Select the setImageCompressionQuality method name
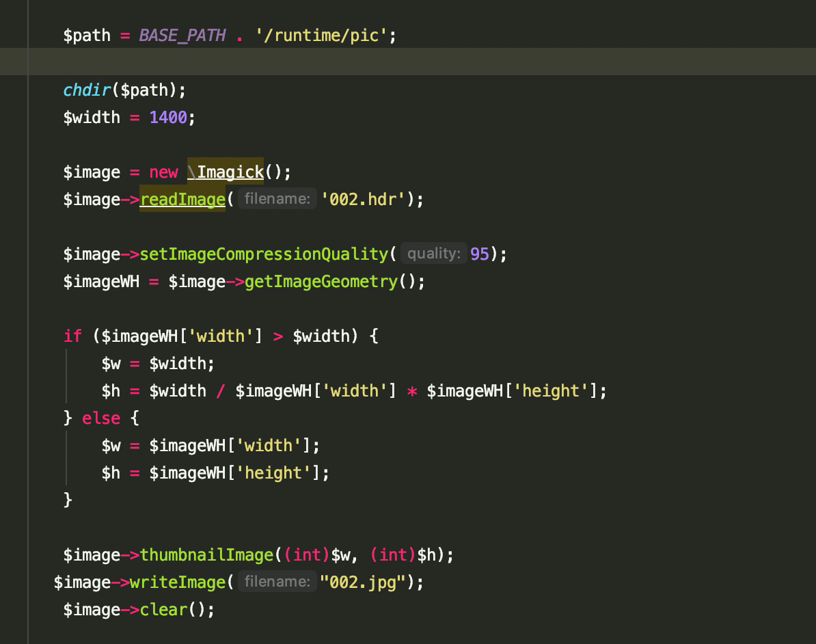This screenshot has width=816, height=644. click(x=263, y=254)
